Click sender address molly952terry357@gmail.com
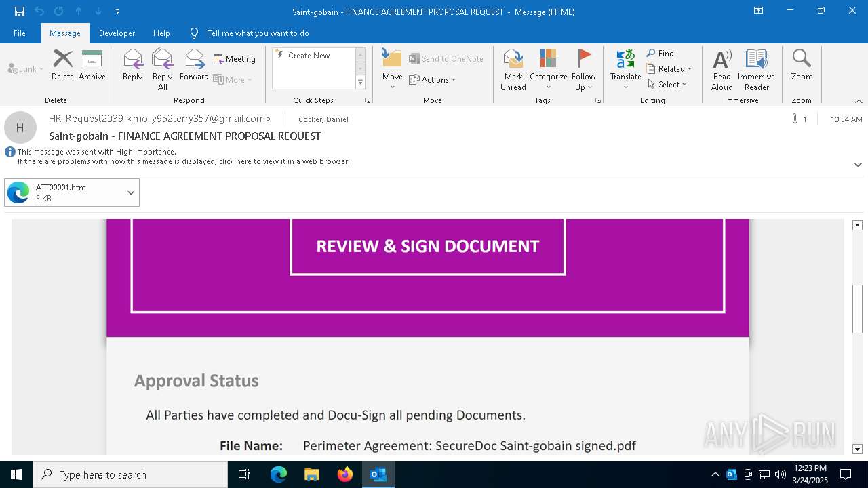 coord(199,119)
